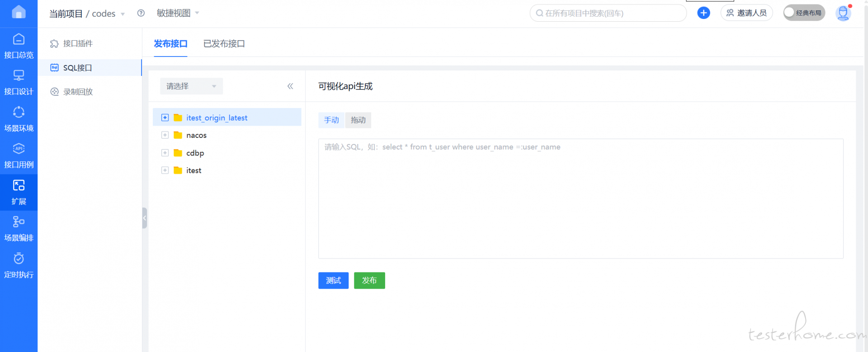868x352 pixels.
Task: Select 手动 input mode
Action: (x=331, y=120)
